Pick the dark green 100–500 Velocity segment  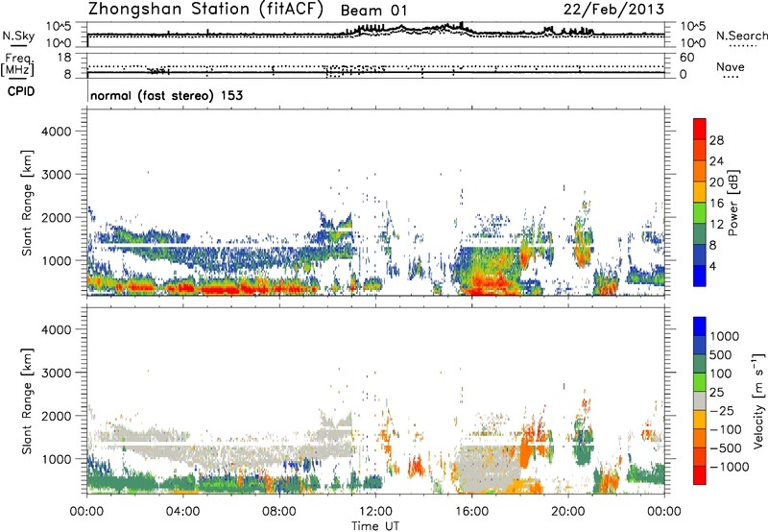pyautogui.click(x=700, y=364)
